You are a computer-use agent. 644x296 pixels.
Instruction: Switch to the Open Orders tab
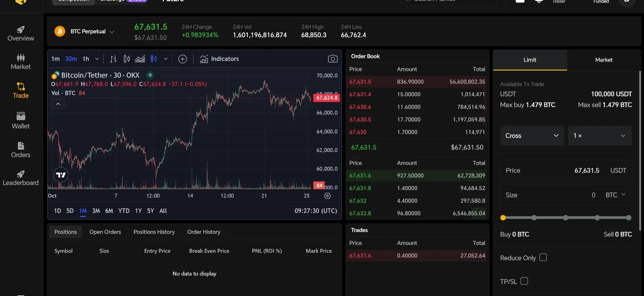click(x=105, y=232)
